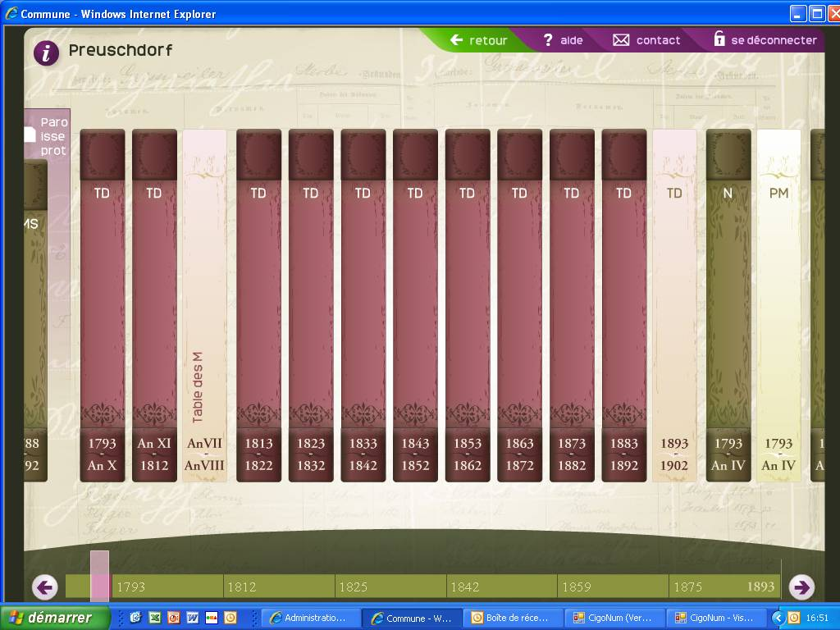The width and height of the screenshot is (840, 630).
Task: Open the TD register An XI - 1812
Action: [154, 305]
